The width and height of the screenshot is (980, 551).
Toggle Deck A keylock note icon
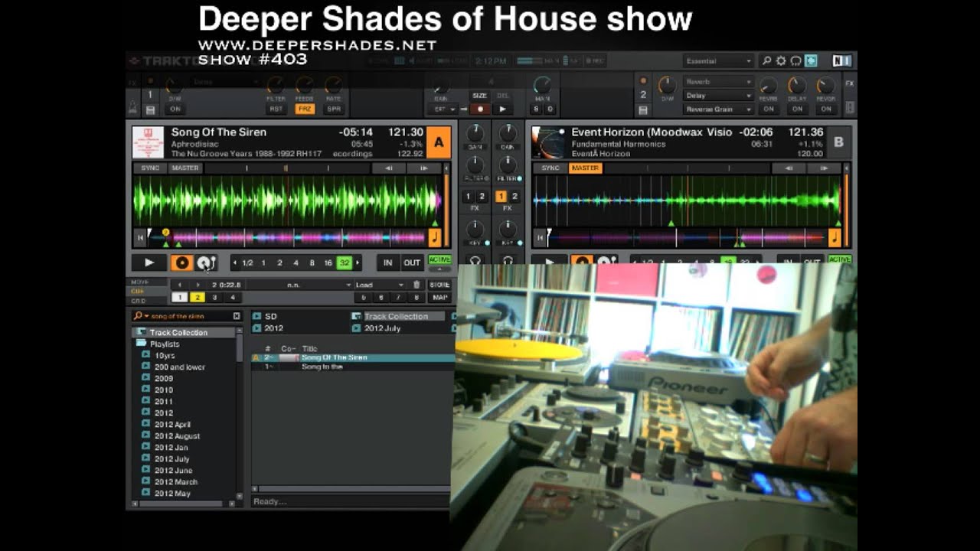[435, 238]
